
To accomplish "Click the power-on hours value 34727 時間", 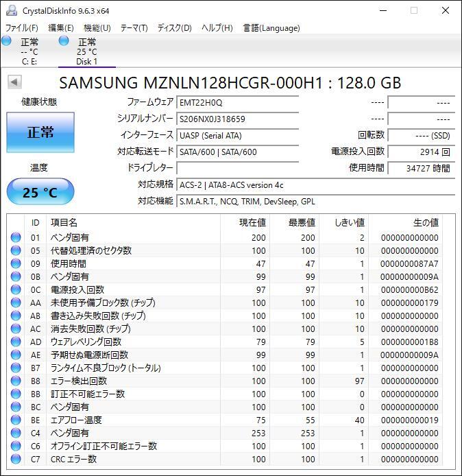I will (422, 168).
